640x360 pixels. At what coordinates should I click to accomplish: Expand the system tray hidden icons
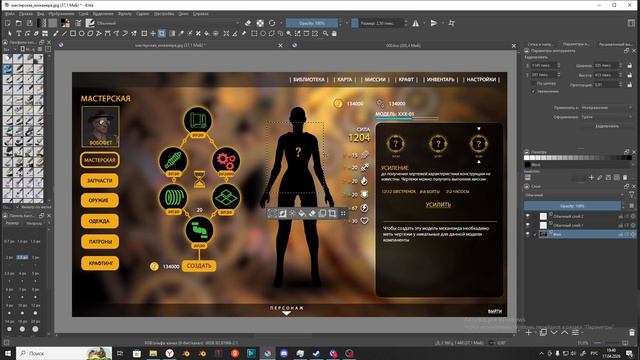541,353
